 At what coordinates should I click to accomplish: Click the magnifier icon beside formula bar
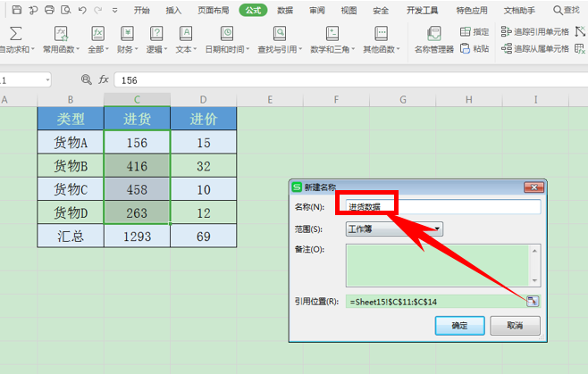pos(87,79)
